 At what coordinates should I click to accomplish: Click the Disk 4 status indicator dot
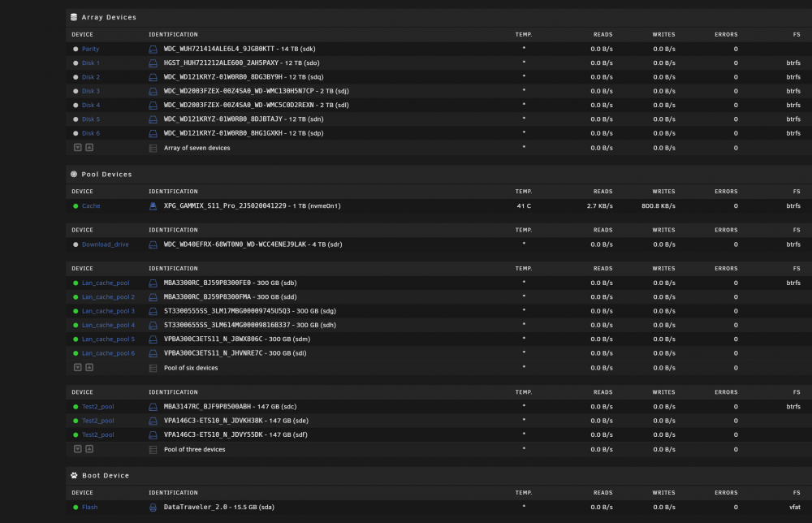coord(76,105)
